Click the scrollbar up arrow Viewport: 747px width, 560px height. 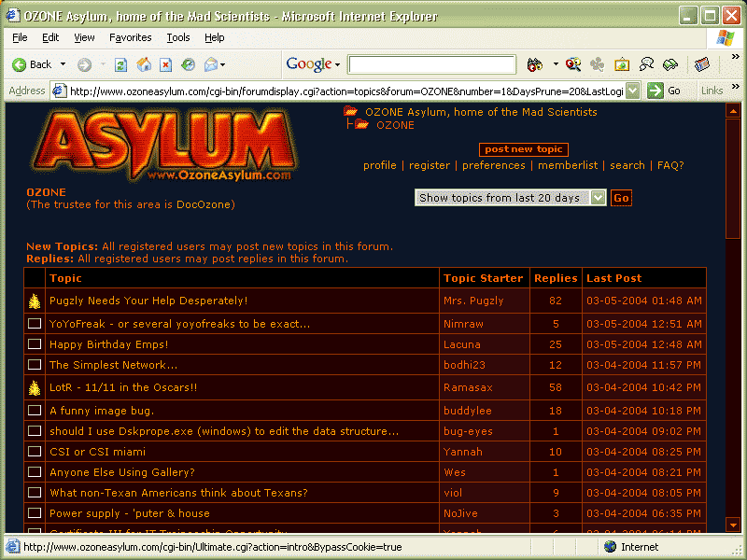click(x=732, y=111)
